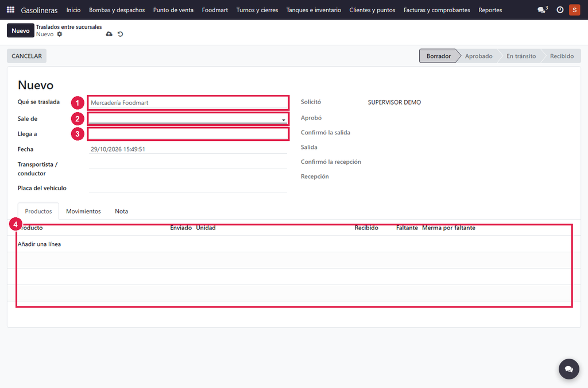Open the Punto de venta menu
Viewport: 588px width, 388px height.
pyautogui.click(x=173, y=10)
